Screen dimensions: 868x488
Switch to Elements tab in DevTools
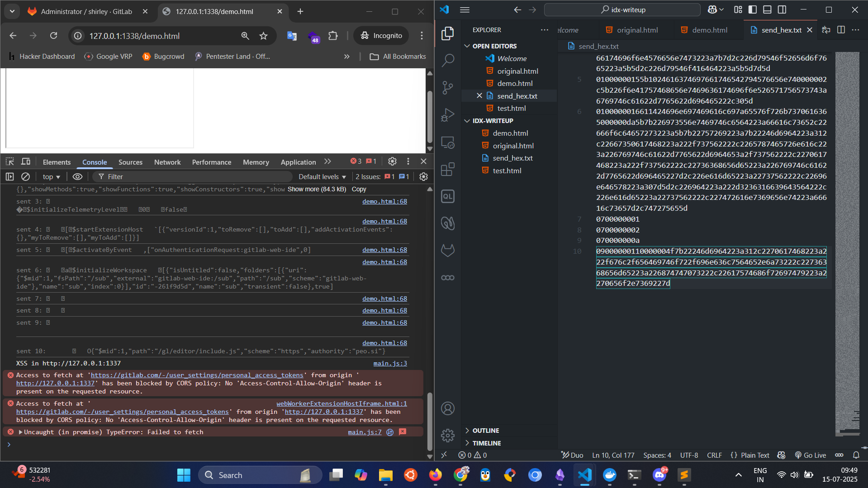(57, 162)
